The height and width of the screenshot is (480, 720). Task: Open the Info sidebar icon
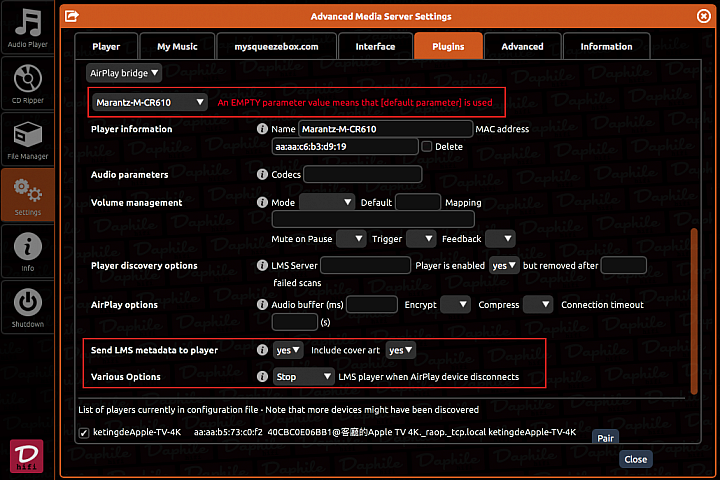coord(28,252)
